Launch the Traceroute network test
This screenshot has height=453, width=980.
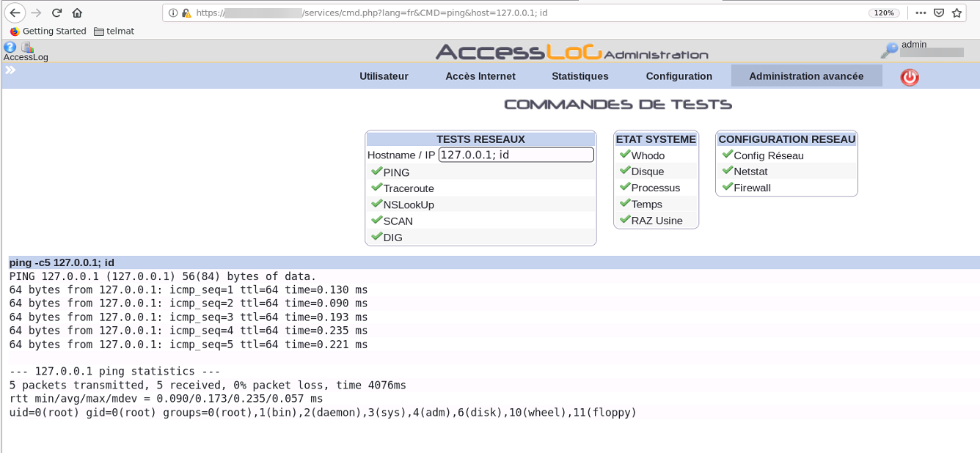coord(376,188)
